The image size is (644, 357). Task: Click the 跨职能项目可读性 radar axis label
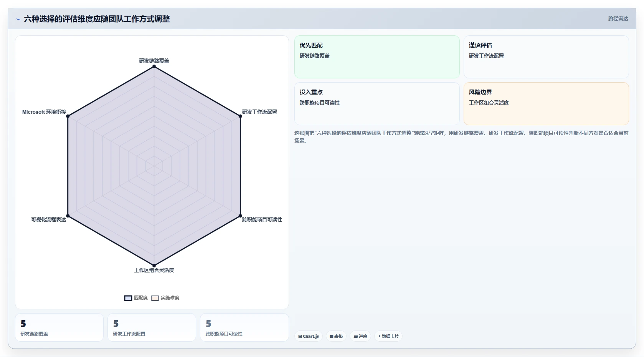coord(262,219)
